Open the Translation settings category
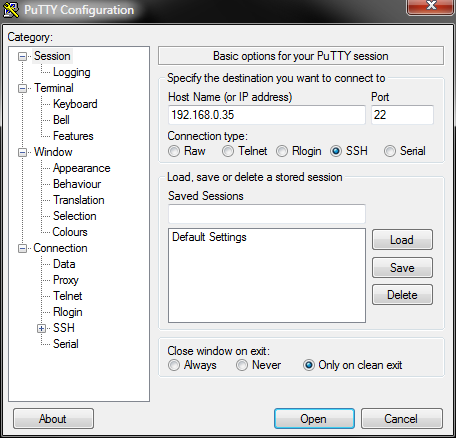The width and height of the screenshot is (456, 438). click(79, 200)
